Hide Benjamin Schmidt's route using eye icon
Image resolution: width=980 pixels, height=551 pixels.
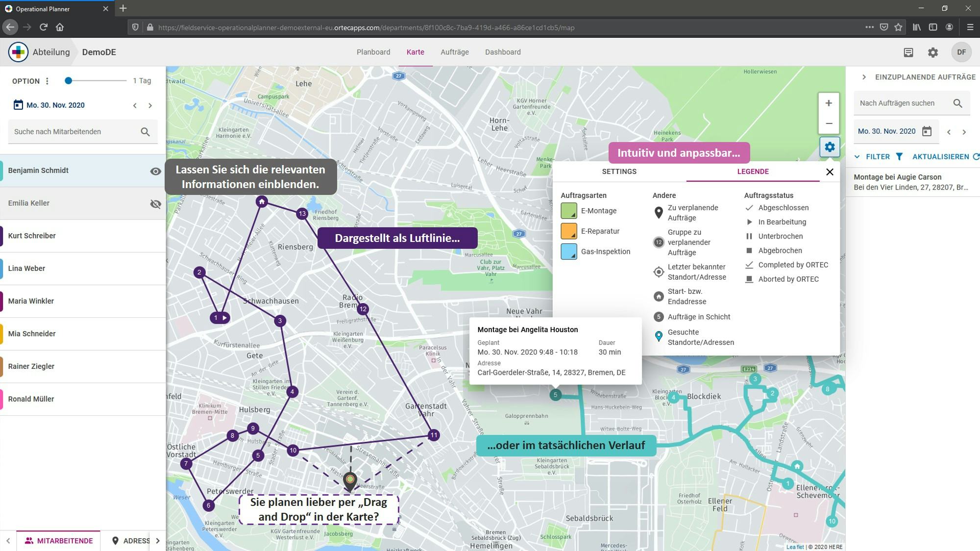tap(155, 171)
